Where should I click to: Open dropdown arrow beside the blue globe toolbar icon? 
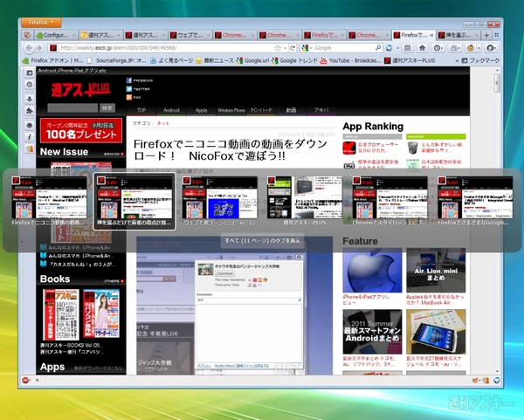(x=397, y=48)
